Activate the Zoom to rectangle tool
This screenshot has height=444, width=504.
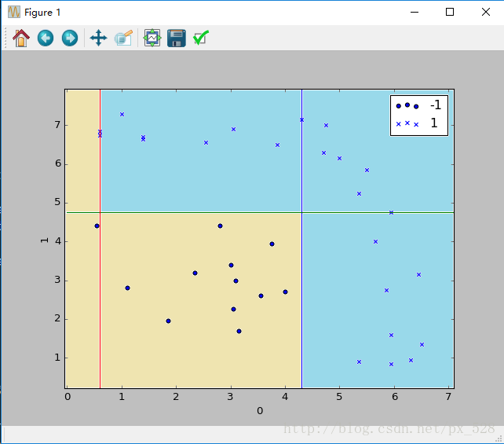pyautogui.click(x=124, y=38)
